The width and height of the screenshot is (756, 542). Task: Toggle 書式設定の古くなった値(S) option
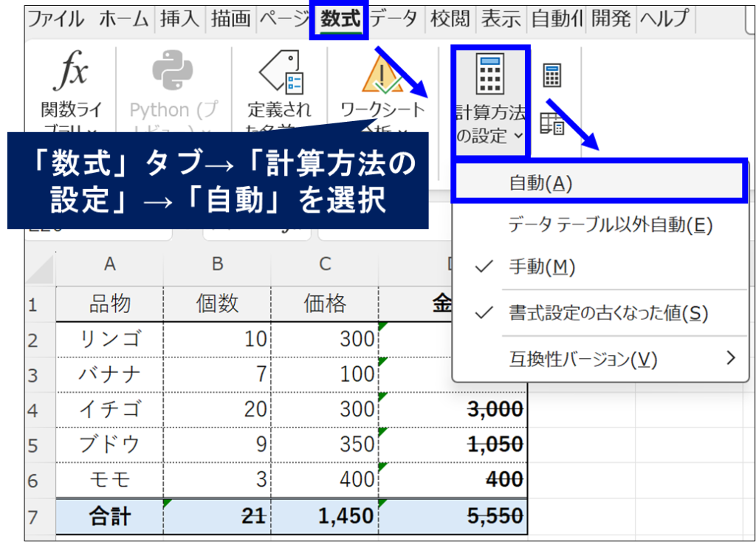coord(608,313)
